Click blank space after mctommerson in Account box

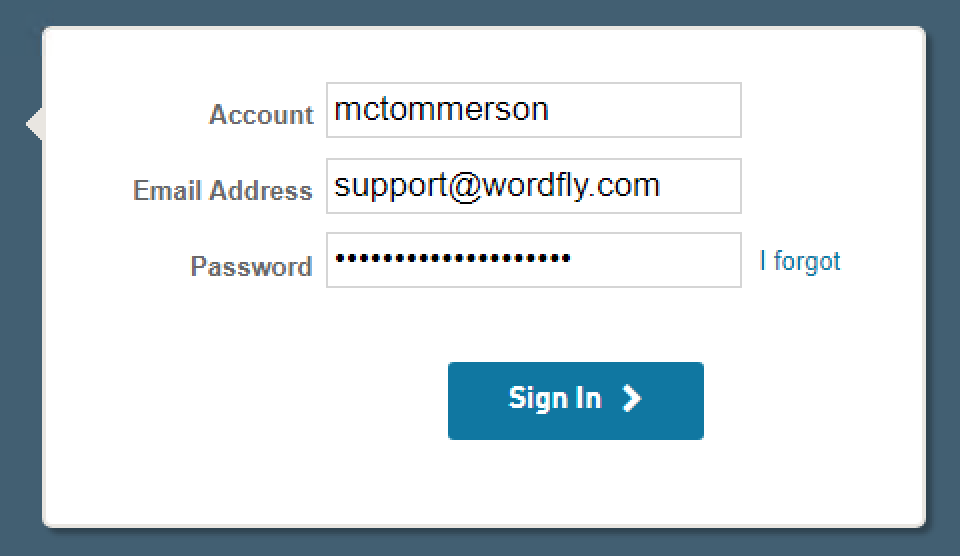643,110
